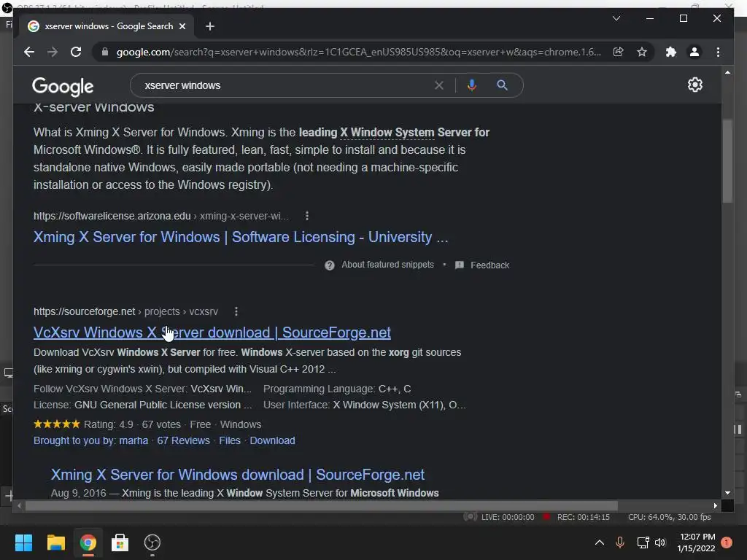The width and height of the screenshot is (747, 560).
Task: Open the volume speaker tray icon
Action: [660, 542]
